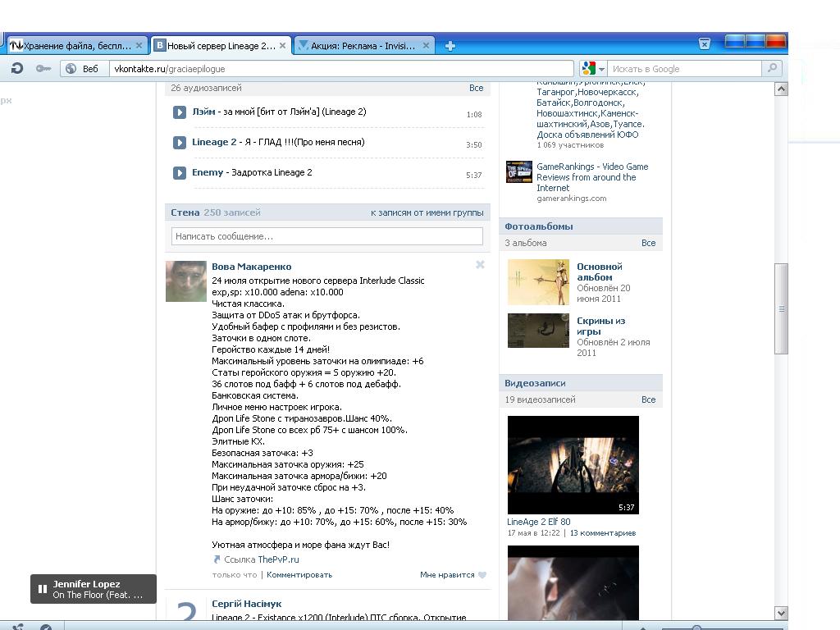This screenshot has width=840, height=630.
Task: Click the GameRankings thumbnail image
Action: pyautogui.click(x=519, y=171)
